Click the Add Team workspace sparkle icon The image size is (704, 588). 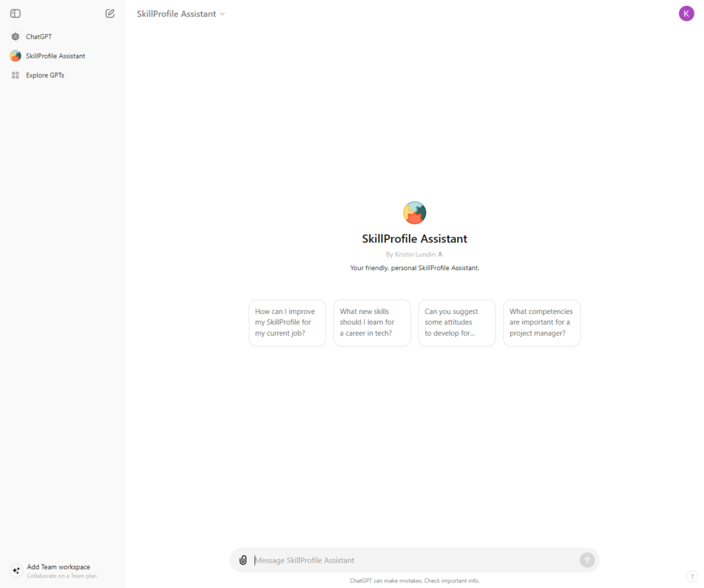(16, 571)
